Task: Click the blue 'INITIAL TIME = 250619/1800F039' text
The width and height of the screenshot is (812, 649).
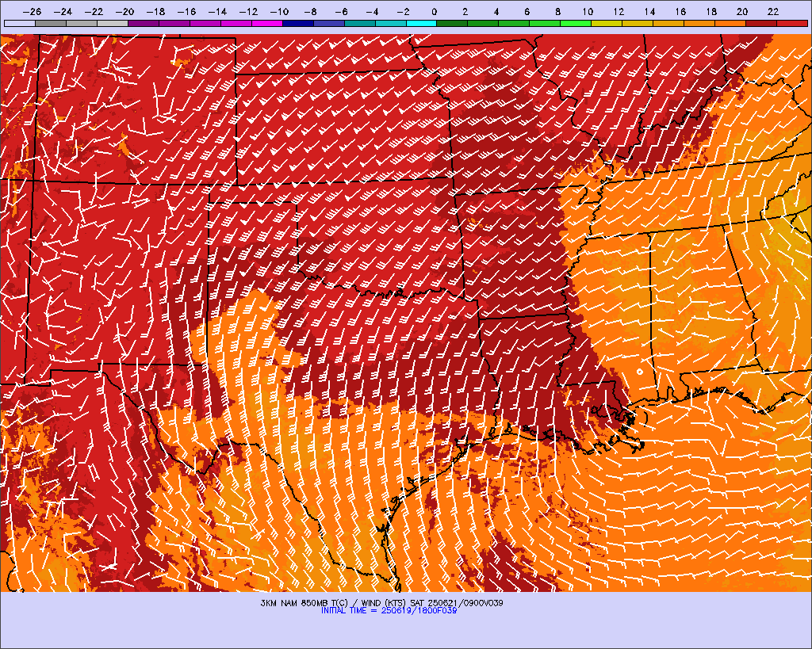Action: pyautogui.click(x=389, y=611)
